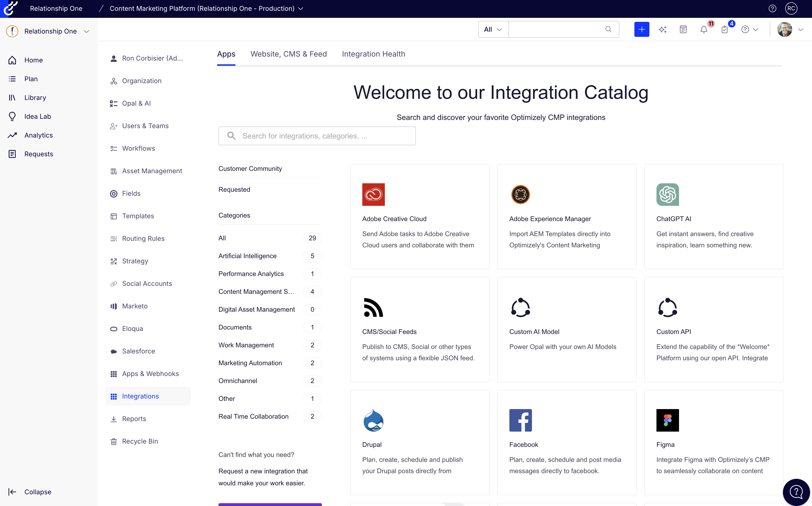Screen dimensions: 812x506
Task: Click inside the integration search field
Action: click(x=317, y=136)
